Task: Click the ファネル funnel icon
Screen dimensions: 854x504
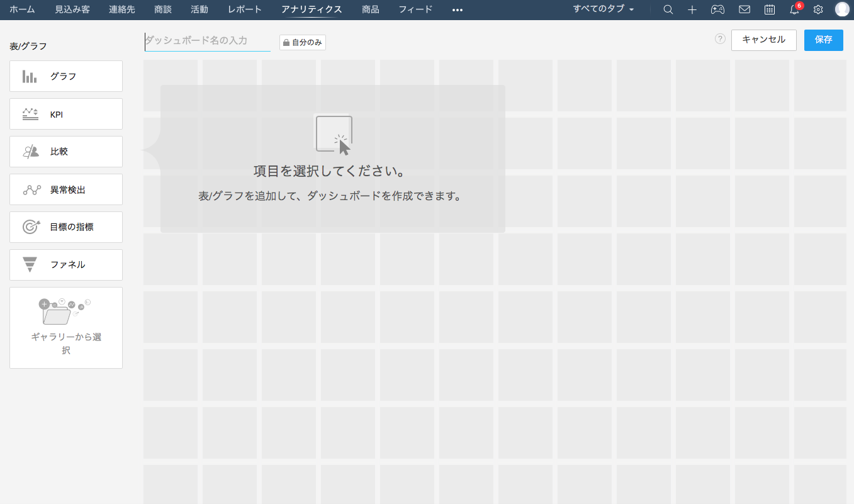Action: [x=30, y=265]
